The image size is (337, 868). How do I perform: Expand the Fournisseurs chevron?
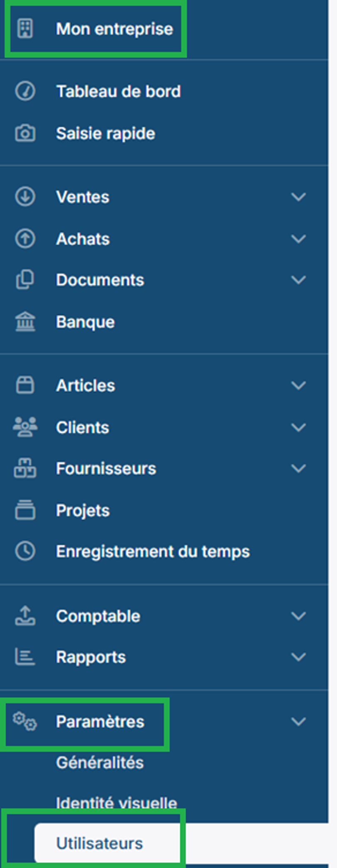point(298,468)
